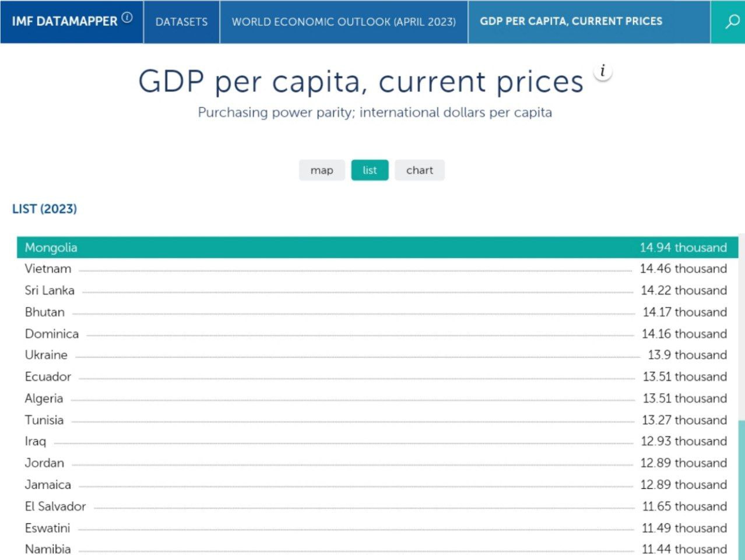Pick Tunisia in the list
The height and width of the screenshot is (560, 745).
point(44,420)
